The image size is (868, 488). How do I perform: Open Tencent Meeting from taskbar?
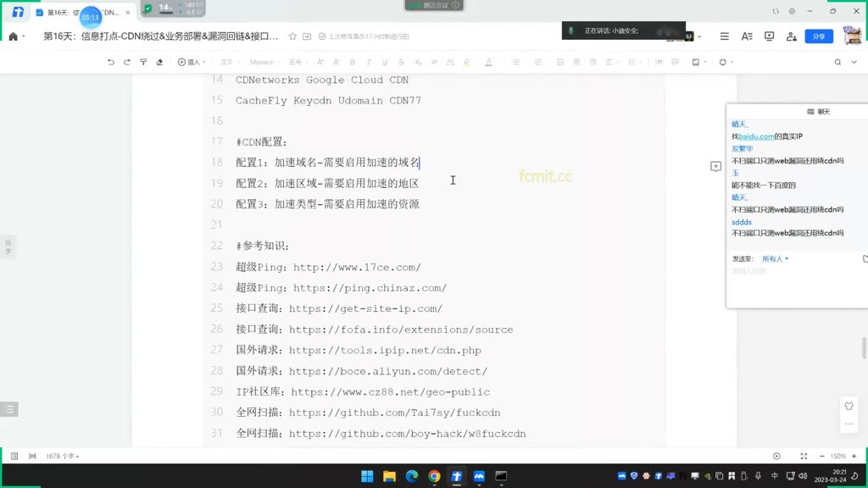point(479,476)
